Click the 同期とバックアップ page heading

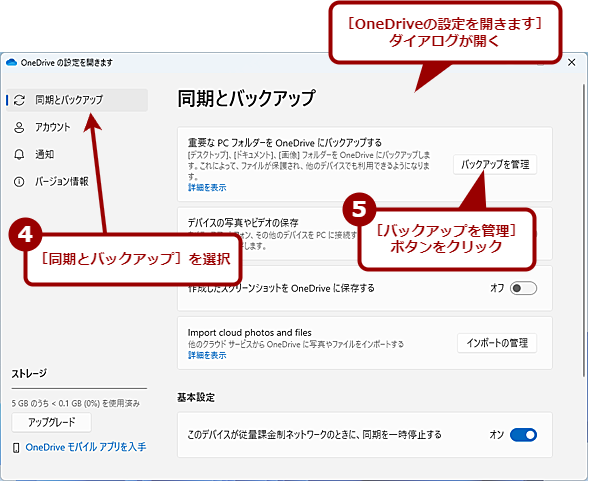pos(246,98)
